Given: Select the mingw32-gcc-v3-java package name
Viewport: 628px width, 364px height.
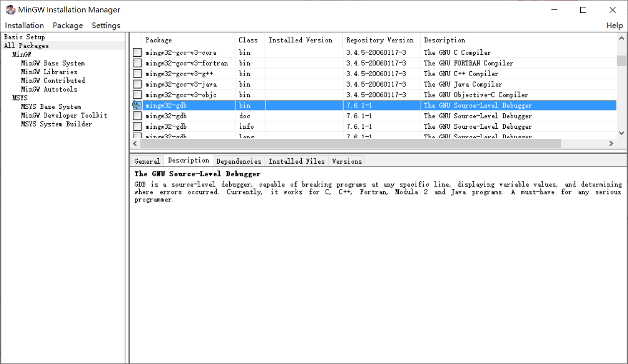Looking at the screenshot, I should pyautogui.click(x=180, y=85).
